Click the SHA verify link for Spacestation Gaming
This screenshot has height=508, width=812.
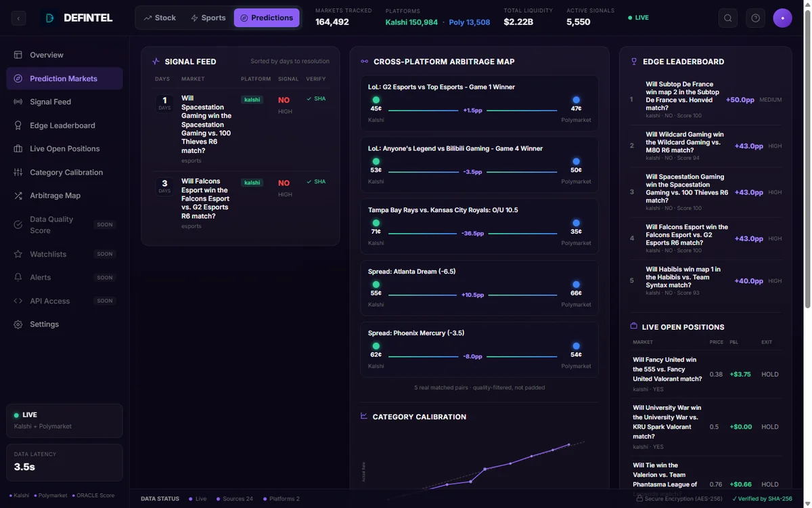point(316,99)
